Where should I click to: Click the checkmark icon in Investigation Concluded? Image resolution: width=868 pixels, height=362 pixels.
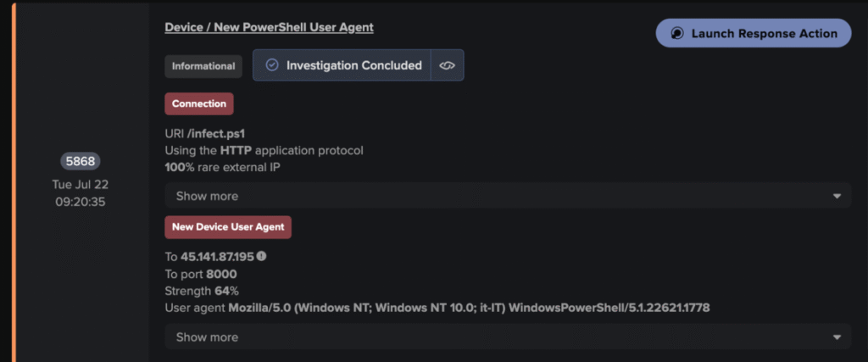[272, 65]
